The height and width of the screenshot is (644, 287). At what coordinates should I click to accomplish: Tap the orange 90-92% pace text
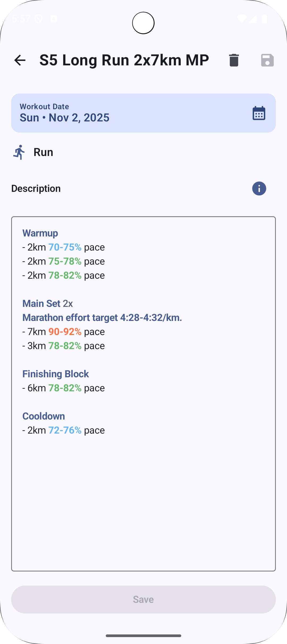pos(65,332)
